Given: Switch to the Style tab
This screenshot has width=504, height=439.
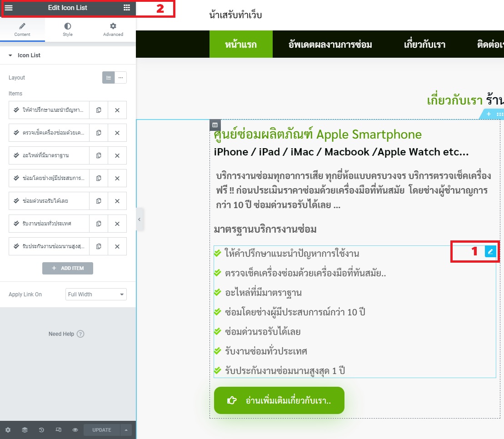Looking at the screenshot, I should [68, 30].
